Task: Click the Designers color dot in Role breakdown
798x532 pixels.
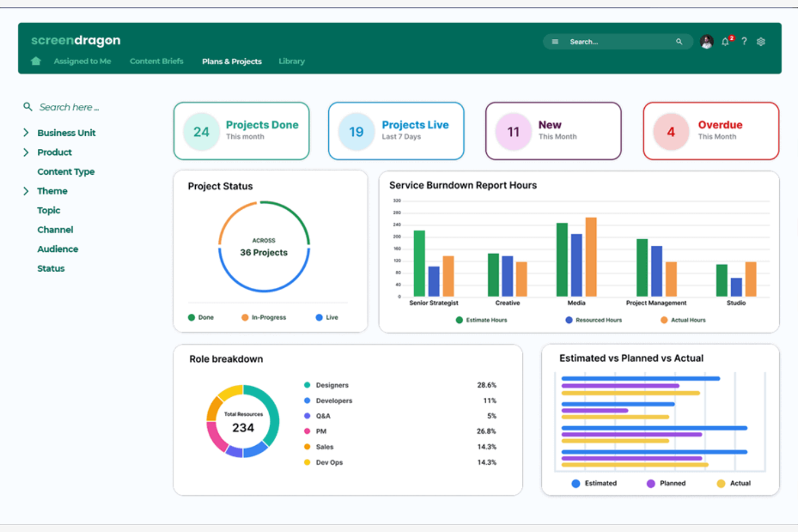Action: [307, 385]
